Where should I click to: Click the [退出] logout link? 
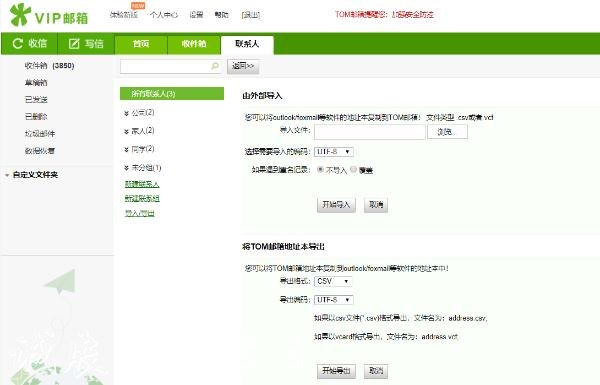251,15
